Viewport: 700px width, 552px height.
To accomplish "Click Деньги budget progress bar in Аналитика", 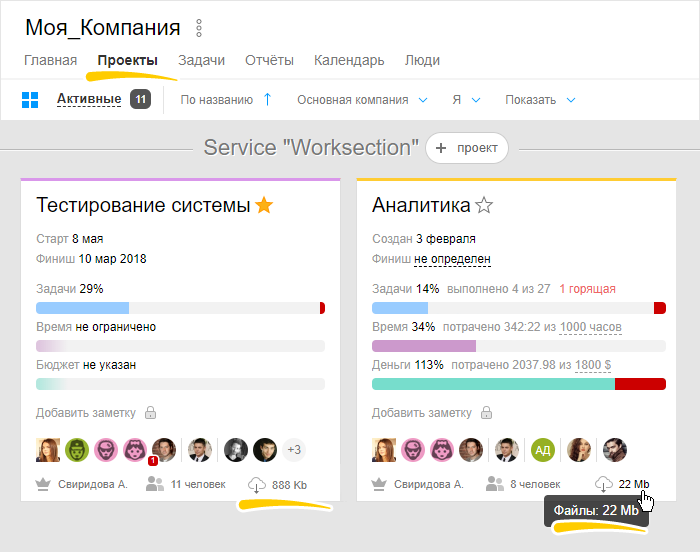I will pos(518,384).
